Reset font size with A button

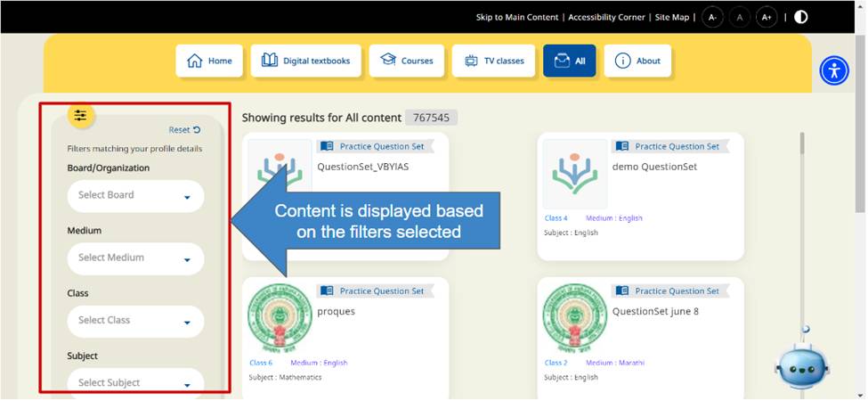[740, 17]
